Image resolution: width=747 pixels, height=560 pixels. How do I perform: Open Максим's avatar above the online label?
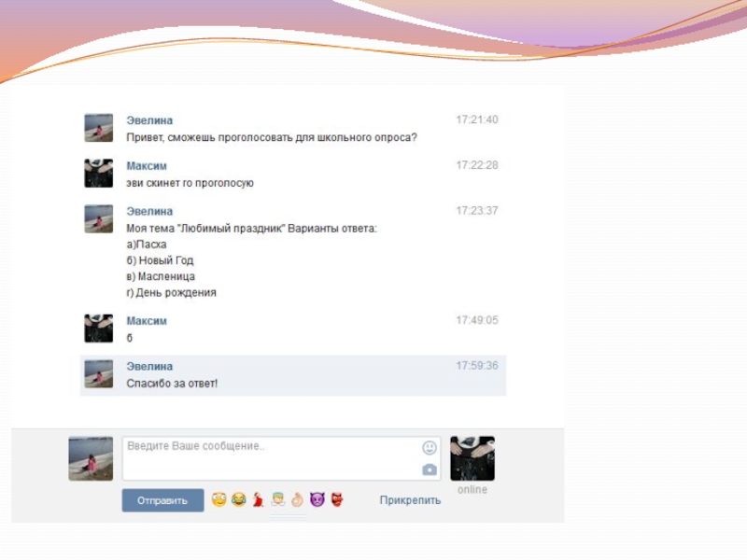point(472,458)
